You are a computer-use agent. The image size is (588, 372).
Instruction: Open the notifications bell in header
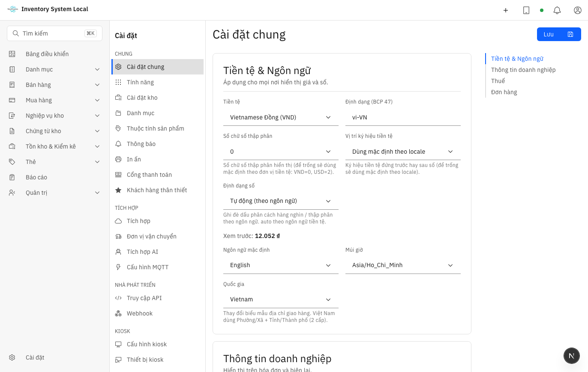click(557, 10)
